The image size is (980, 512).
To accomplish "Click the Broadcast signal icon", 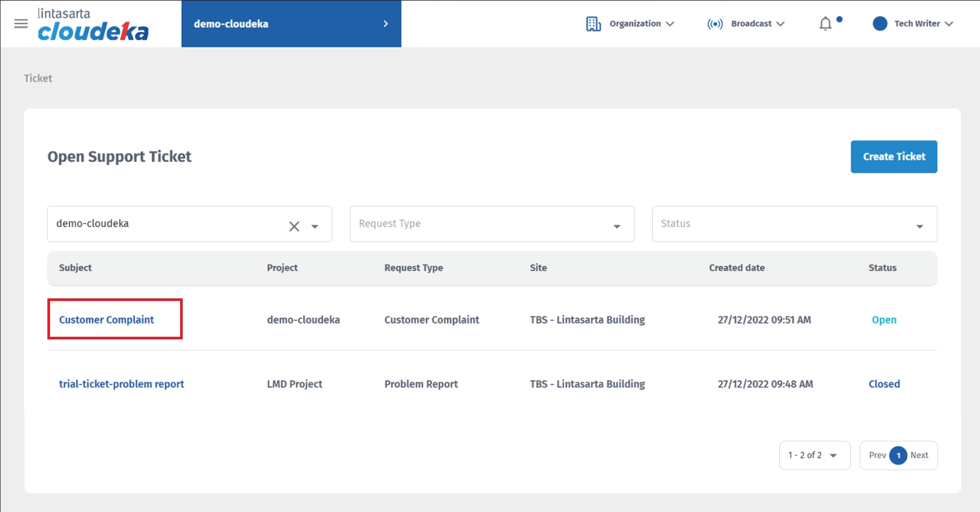I will point(715,24).
